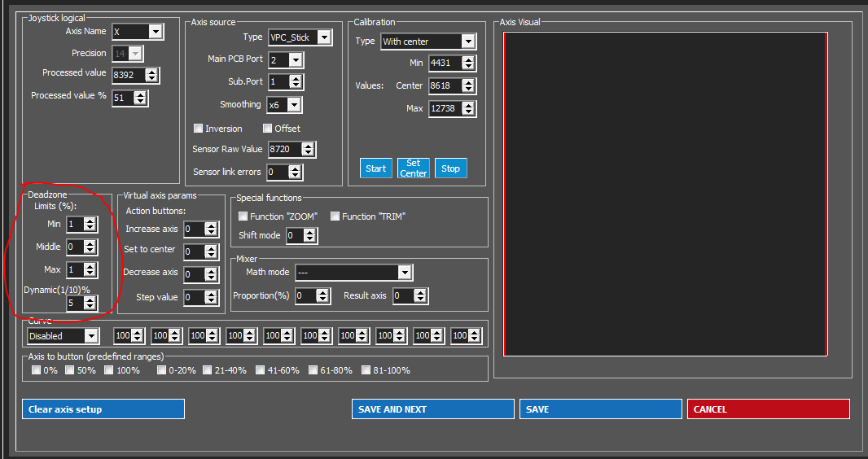
Task: Increase the first Curve point spinner
Action: pyautogui.click(x=138, y=333)
